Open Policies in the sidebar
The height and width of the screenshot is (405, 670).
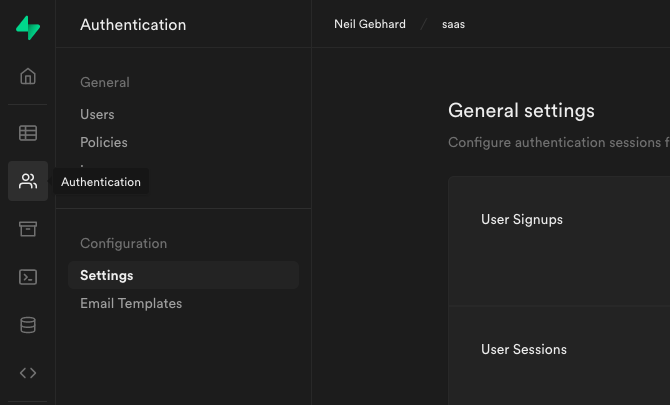(x=104, y=143)
